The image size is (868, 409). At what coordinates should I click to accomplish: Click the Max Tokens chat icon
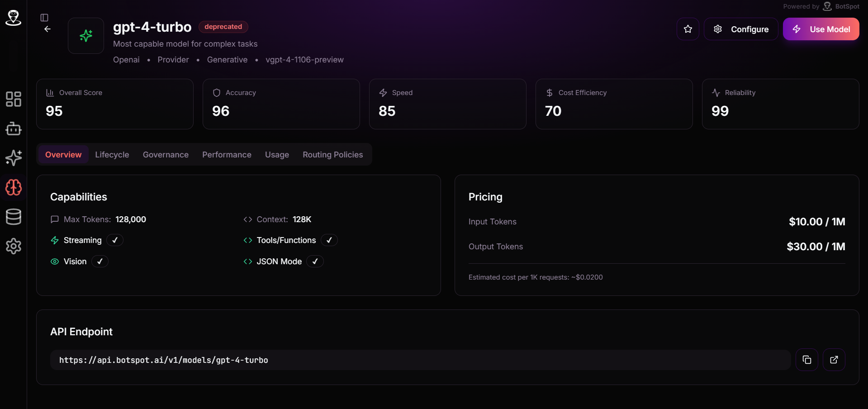[55, 219]
